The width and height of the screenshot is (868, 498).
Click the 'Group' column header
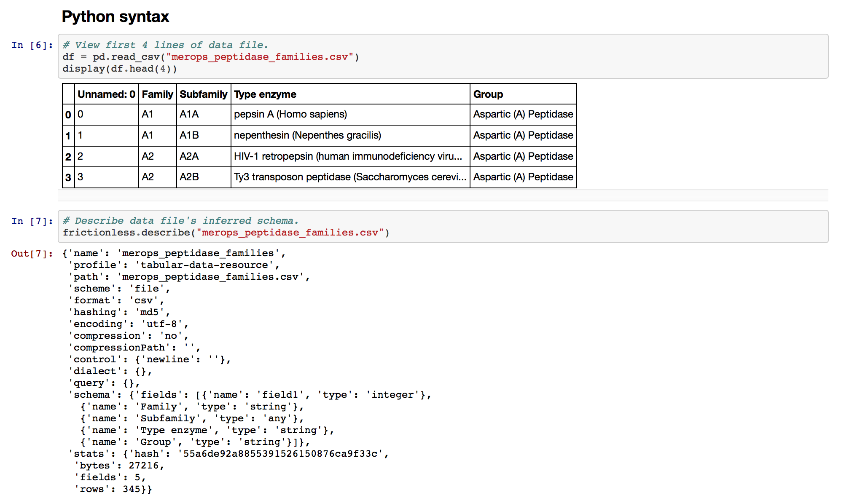523,94
